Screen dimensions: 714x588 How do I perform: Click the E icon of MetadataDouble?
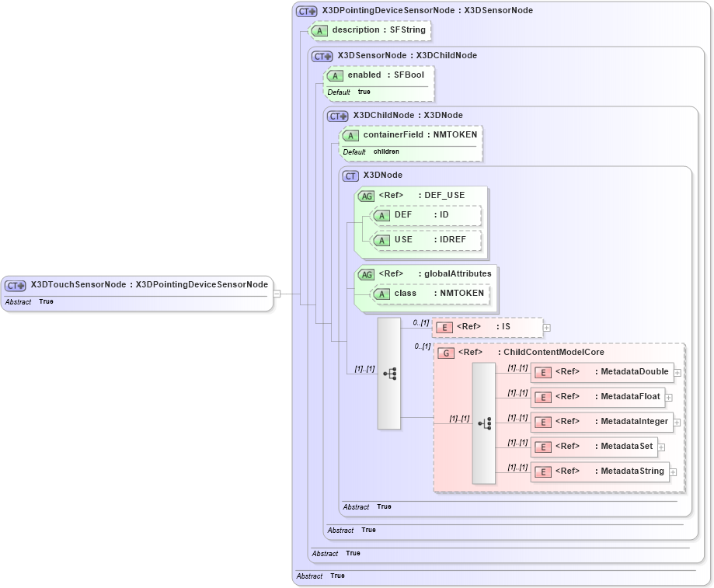pos(543,373)
